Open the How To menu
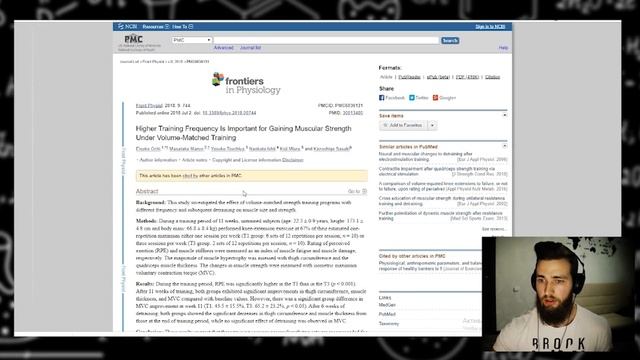Screen dimensions: 640x360 click(182, 27)
